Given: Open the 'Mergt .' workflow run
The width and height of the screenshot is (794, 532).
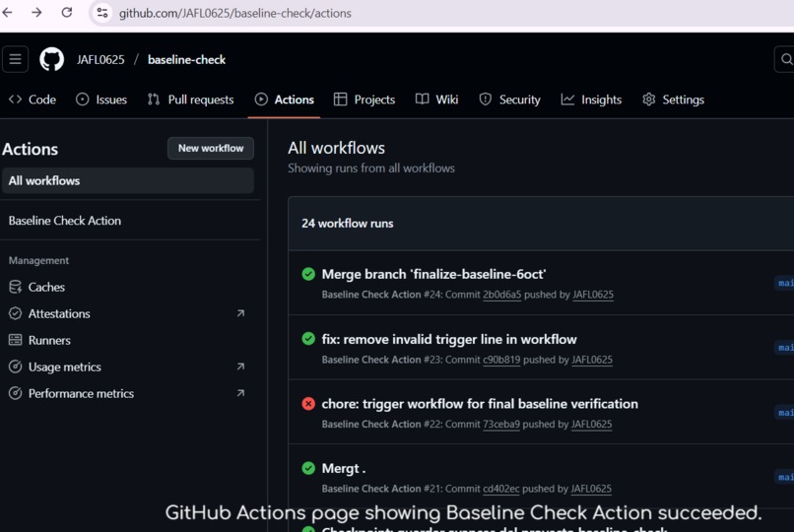Looking at the screenshot, I should pyautogui.click(x=344, y=468).
